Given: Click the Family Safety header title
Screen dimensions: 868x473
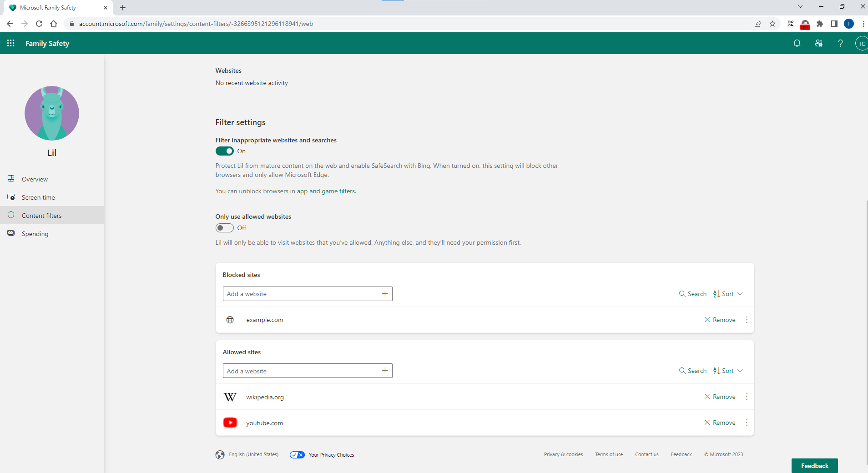Looking at the screenshot, I should [47, 43].
